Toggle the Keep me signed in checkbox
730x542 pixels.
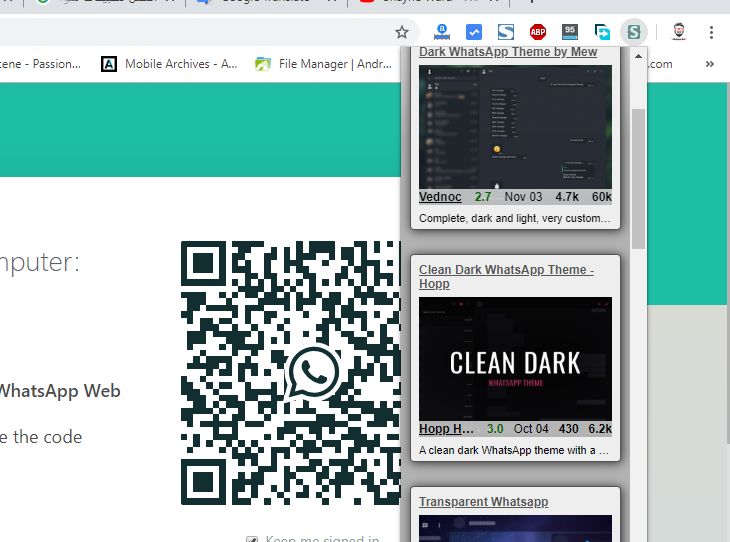(x=252, y=539)
